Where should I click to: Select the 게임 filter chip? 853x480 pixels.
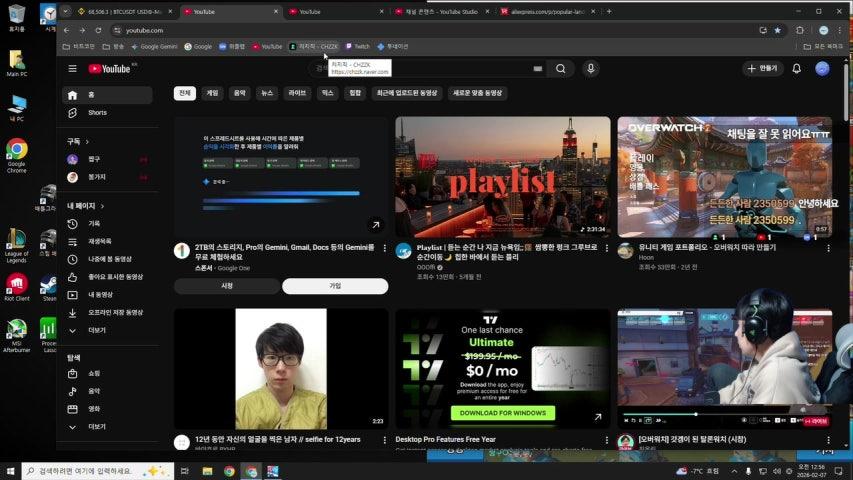212,92
